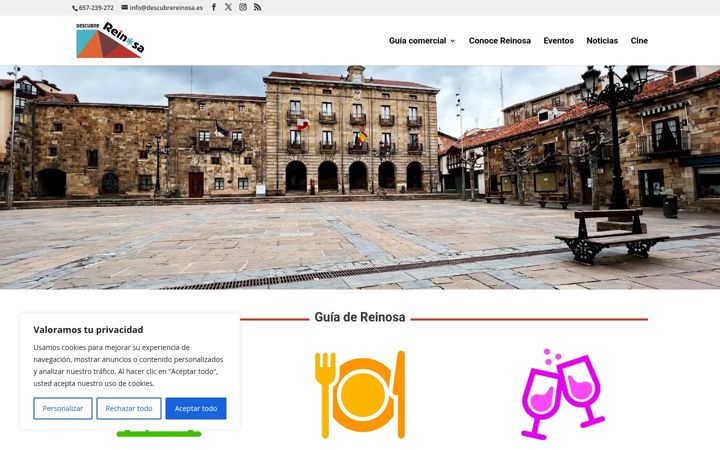Go to the Eventos menu item
720x450 pixels.
click(x=558, y=40)
